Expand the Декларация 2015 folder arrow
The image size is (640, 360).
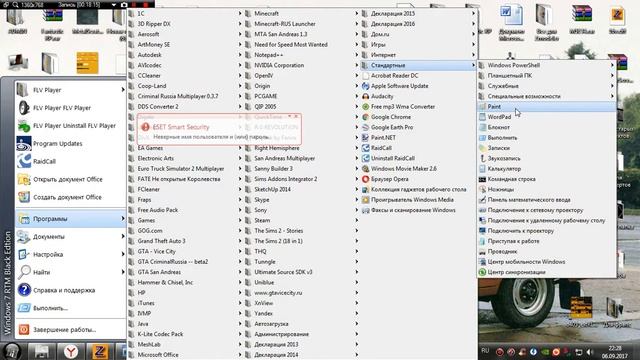pos(473,13)
